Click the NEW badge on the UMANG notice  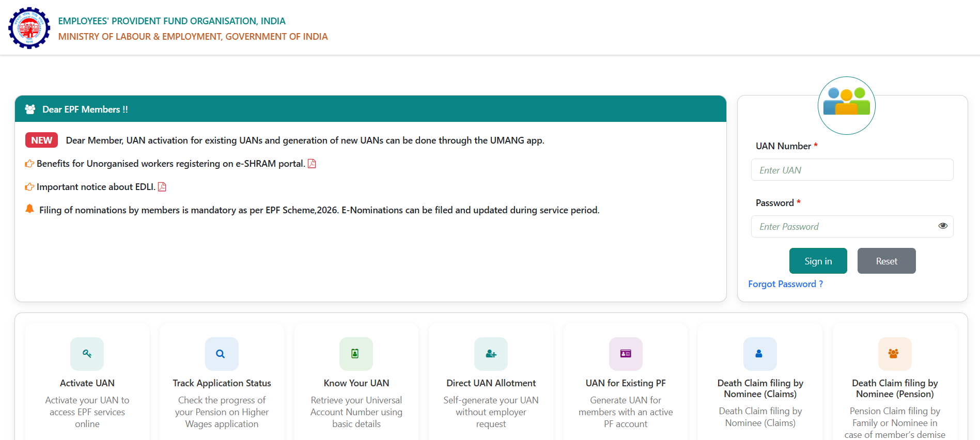click(41, 140)
